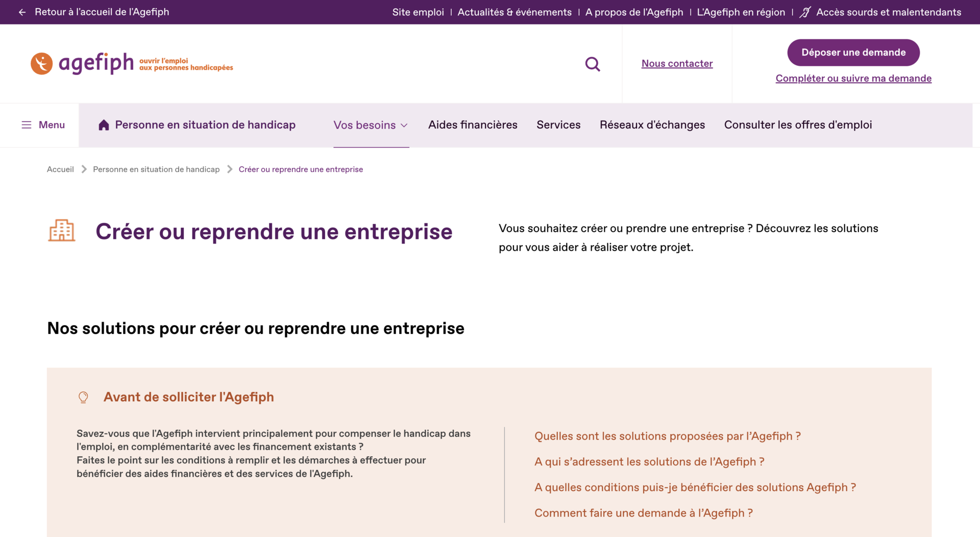The width and height of the screenshot is (980, 537).
Task: Select Services in the navigation bar
Action: [558, 125]
